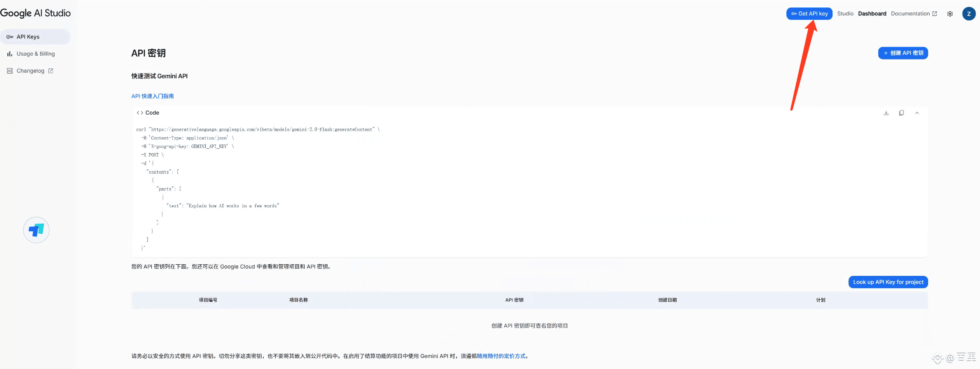The width and height of the screenshot is (980, 369).
Task: Click the Get API key button
Action: 809,14
